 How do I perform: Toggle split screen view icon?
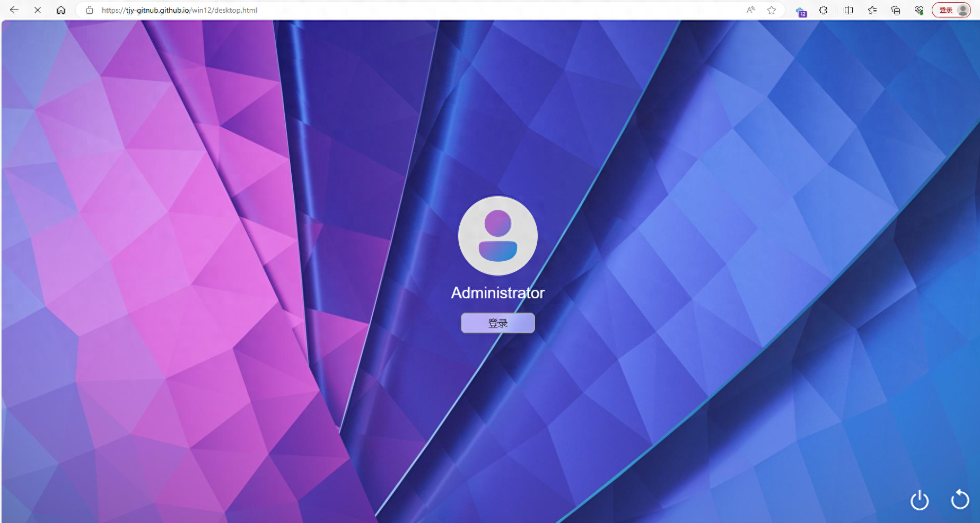tap(848, 10)
